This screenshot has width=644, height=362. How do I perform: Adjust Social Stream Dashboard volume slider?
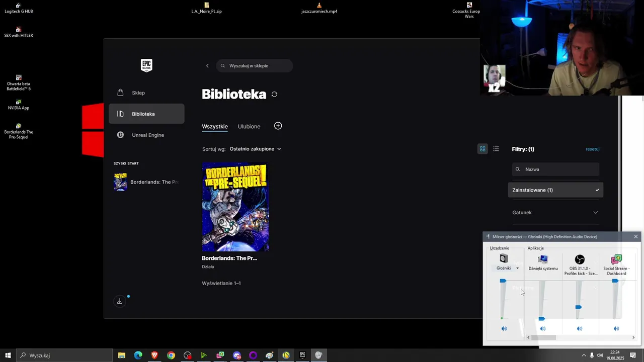[x=615, y=281]
